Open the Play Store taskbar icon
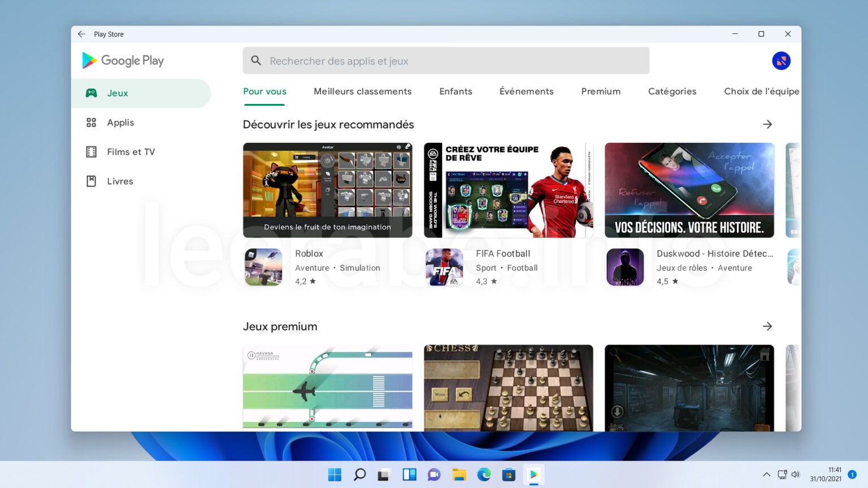Viewport: 868px width, 488px height. click(533, 474)
